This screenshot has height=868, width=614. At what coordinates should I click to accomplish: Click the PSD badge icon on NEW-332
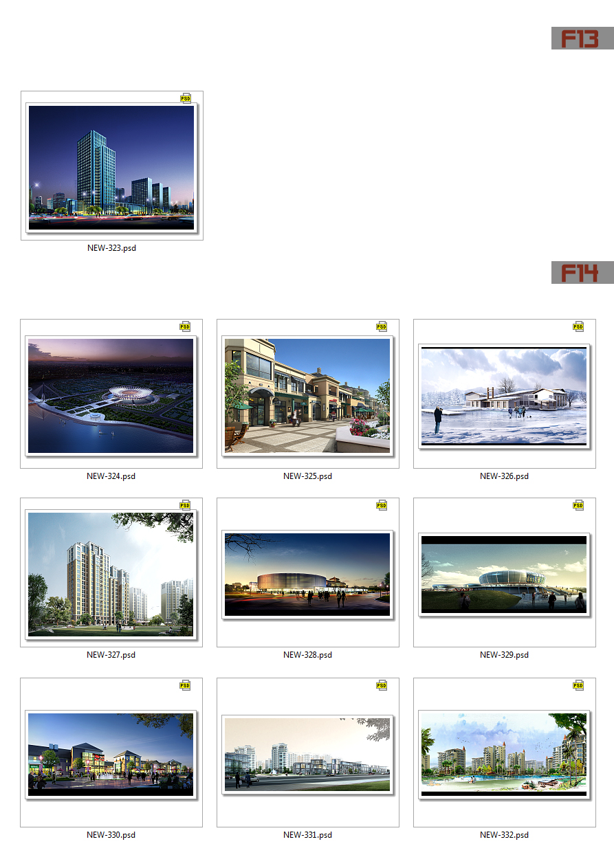(578, 685)
